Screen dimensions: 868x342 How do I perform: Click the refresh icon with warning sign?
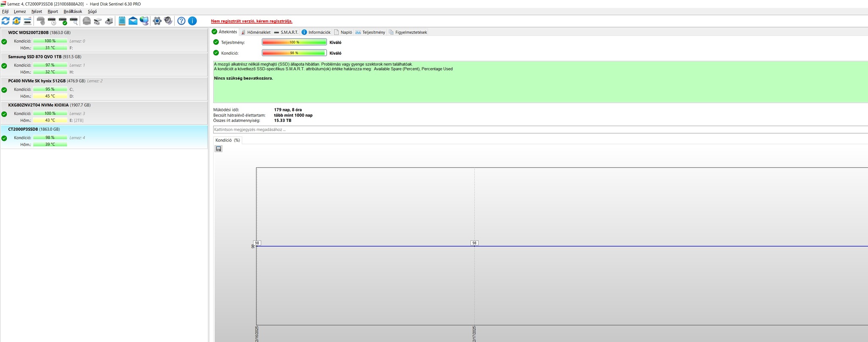[17, 21]
